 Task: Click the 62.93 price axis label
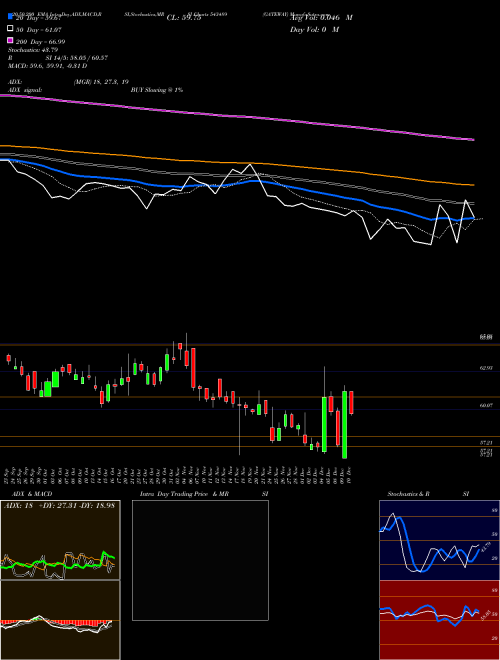point(486,368)
